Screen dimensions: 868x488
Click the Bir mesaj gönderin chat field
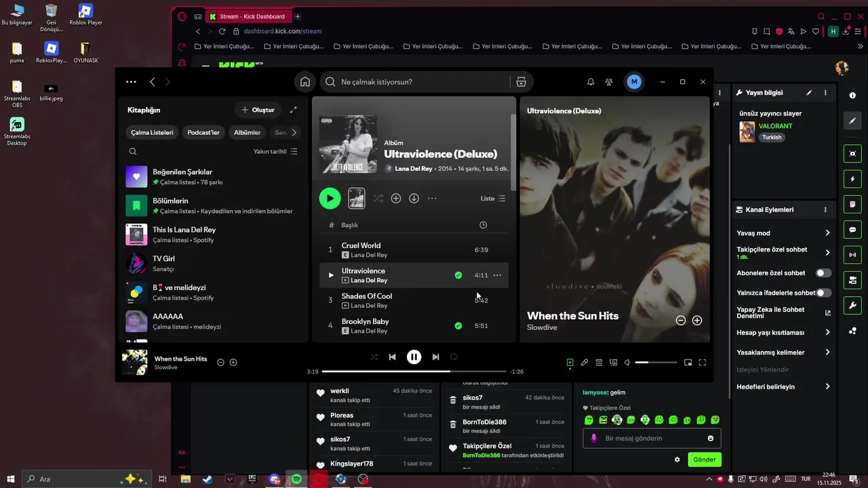pos(651,439)
